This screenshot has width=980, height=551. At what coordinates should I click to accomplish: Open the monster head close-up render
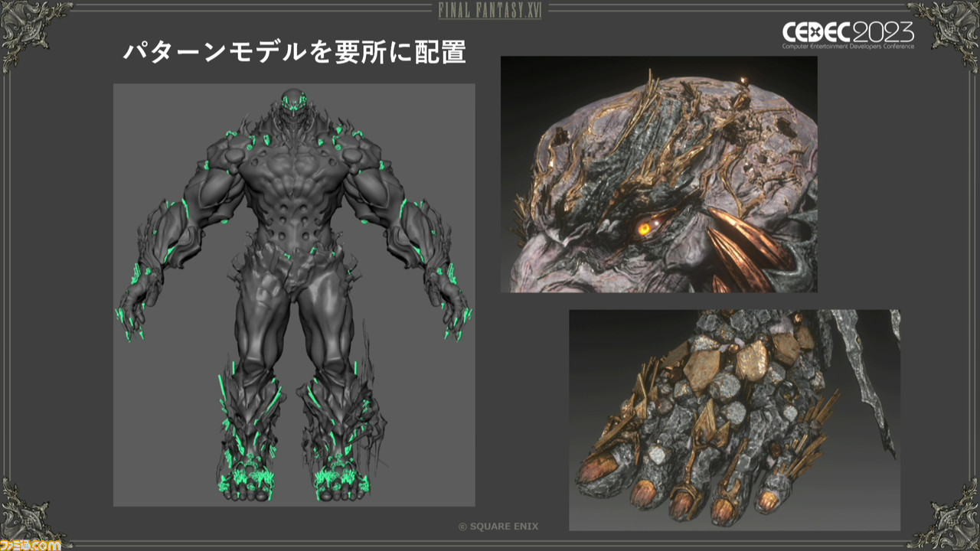pyautogui.click(x=659, y=174)
